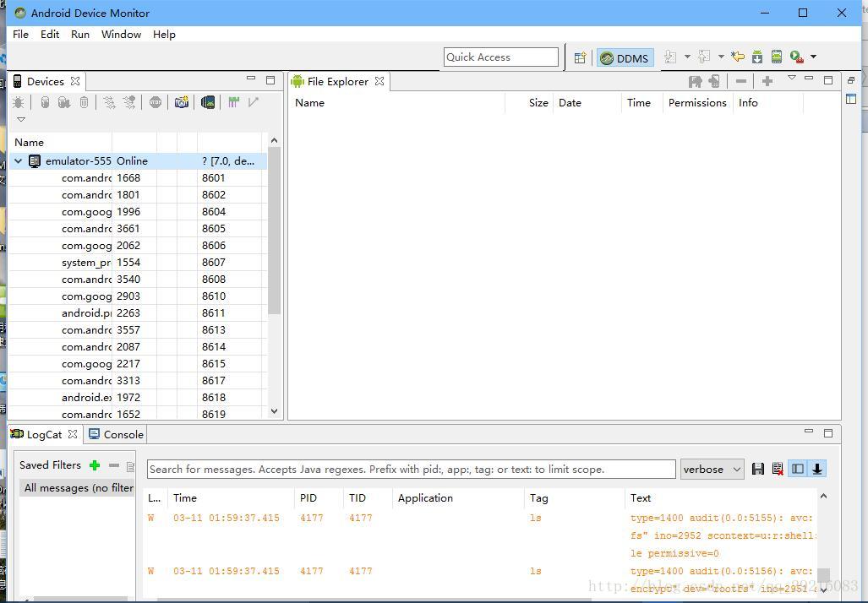The height and width of the screenshot is (603, 868).
Task: Open the verbose log level dropdown
Action: point(712,469)
